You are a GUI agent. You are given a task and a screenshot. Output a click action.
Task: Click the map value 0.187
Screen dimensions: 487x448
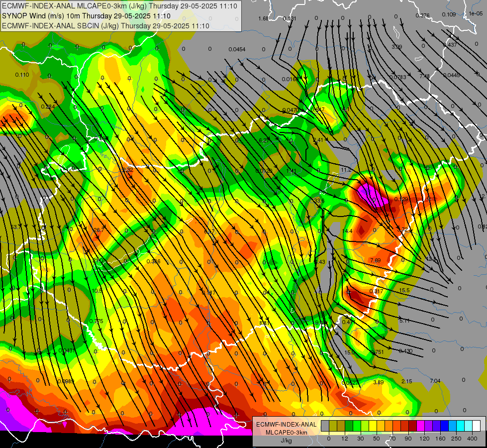[208, 293]
